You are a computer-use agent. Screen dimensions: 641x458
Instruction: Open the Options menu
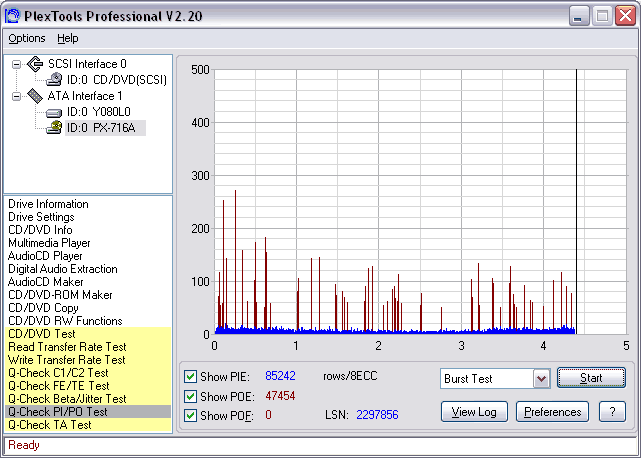pyautogui.click(x=27, y=38)
